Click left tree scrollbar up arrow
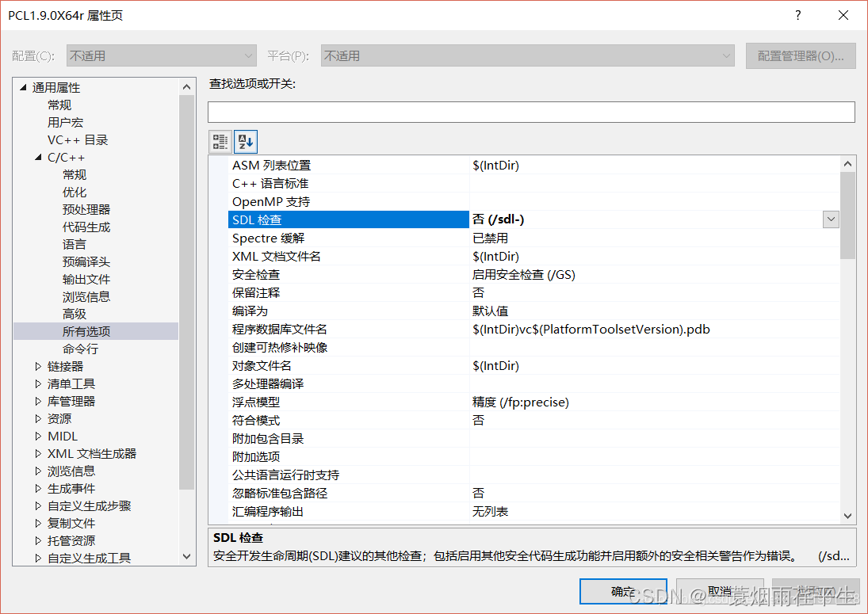868x614 pixels. click(186, 87)
